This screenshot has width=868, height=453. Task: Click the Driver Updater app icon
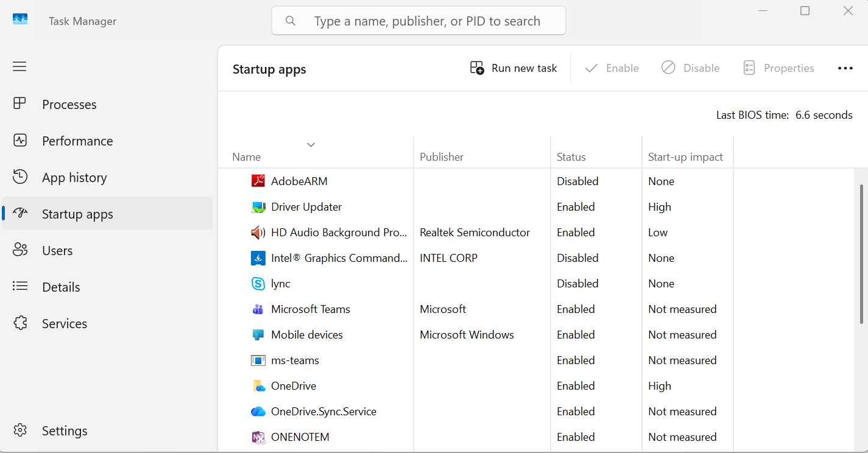tap(258, 207)
